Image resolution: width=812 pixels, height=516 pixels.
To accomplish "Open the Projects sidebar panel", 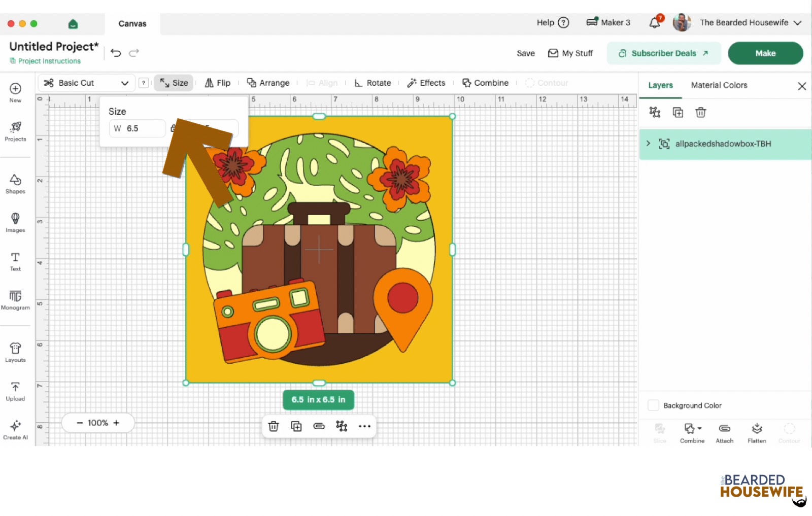I will point(15,131).
